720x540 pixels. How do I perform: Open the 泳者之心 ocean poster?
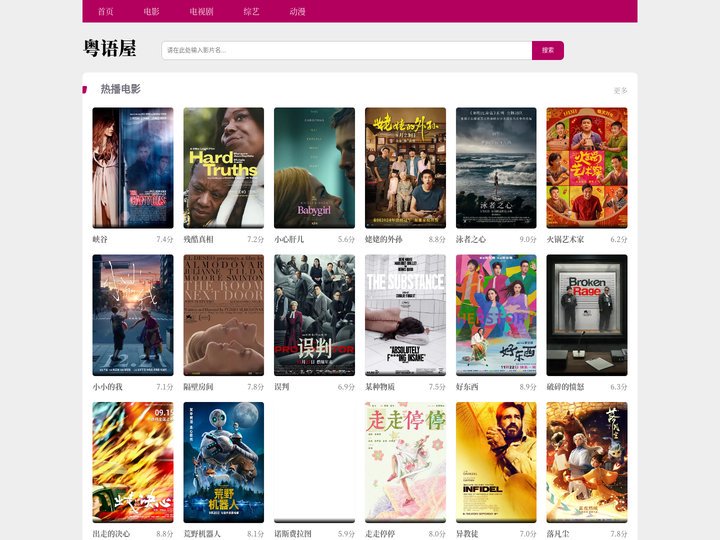click(496, 168)
